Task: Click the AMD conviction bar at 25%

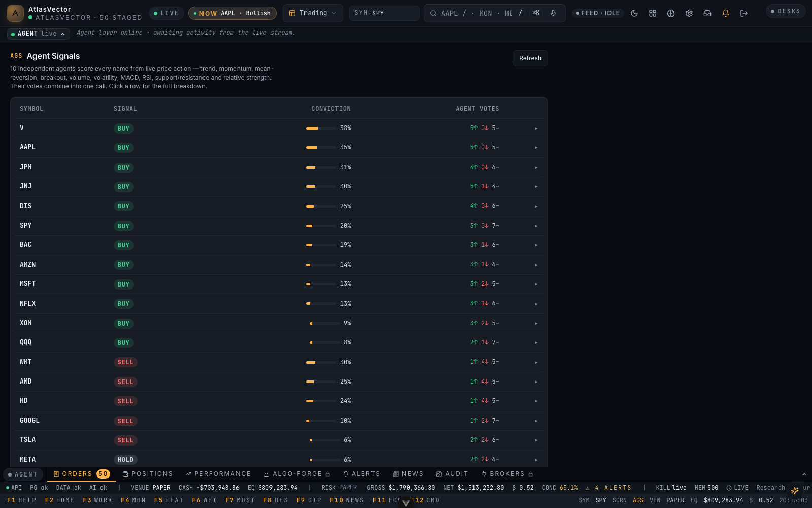Action: point(321,382)
